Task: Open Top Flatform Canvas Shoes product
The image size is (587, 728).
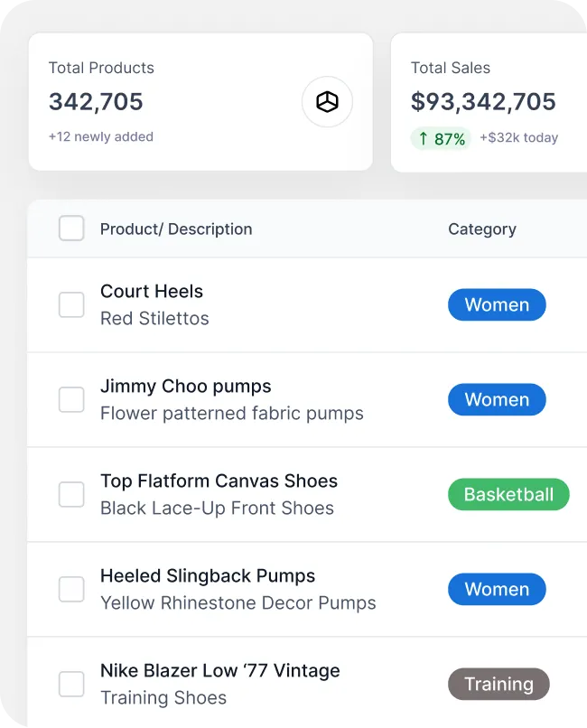Action: point(219,481)
